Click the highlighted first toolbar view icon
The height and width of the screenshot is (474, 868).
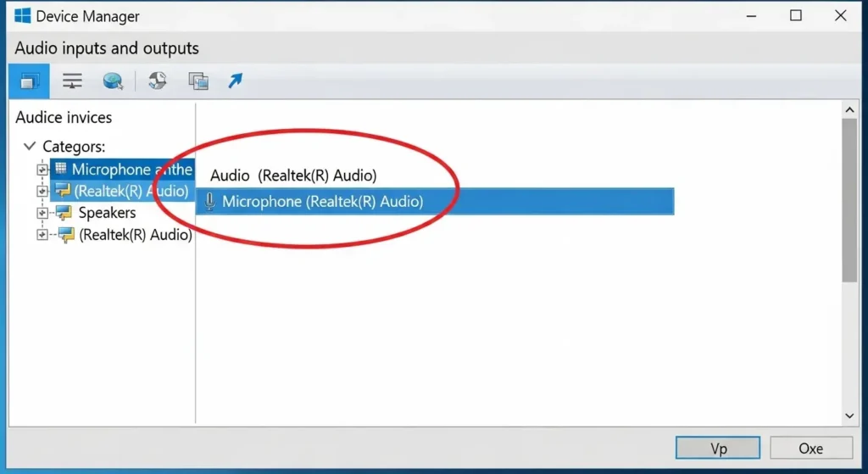[x=31, y=81]
